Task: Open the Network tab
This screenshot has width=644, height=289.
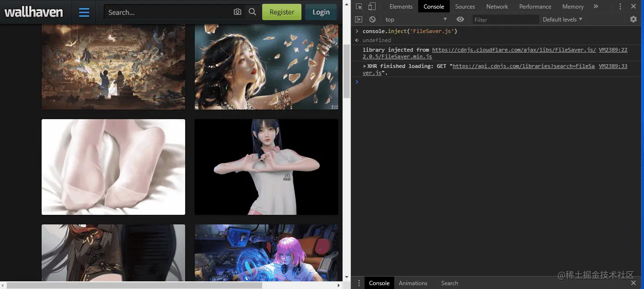Action: tap(497, 6)
